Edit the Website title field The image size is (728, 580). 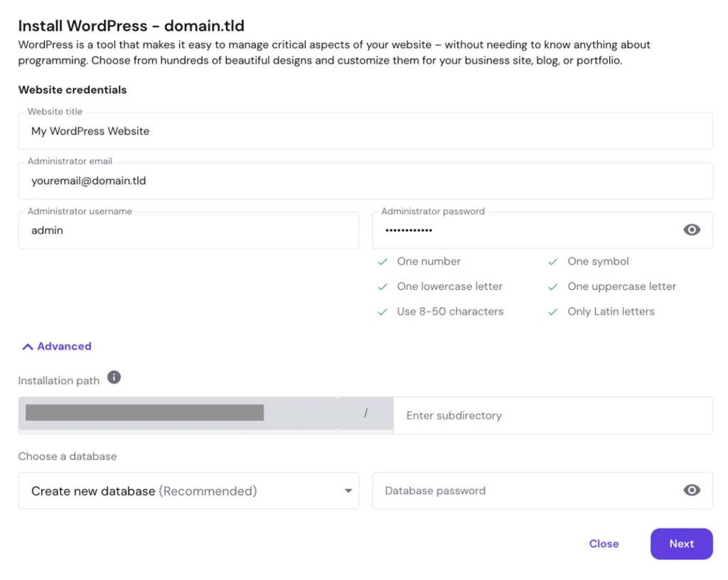[x=365, y=131]
